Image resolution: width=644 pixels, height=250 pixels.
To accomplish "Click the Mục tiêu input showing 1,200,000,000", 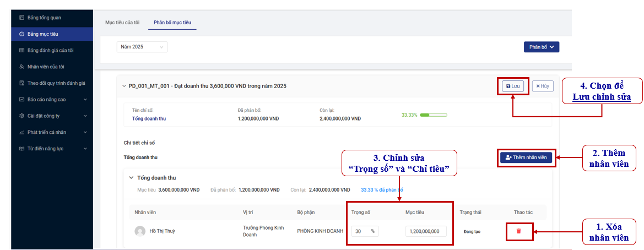I will (x=424, y=231).
